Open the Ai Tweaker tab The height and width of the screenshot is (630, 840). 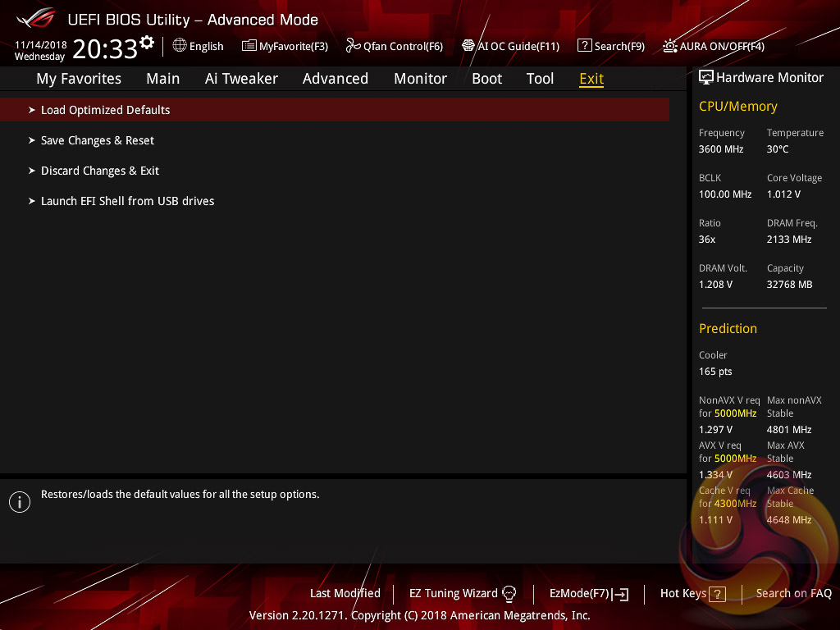pyautogui.click(x=241, y=79)
